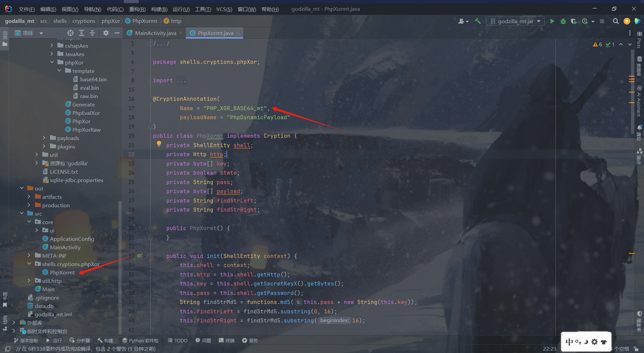Viewport: 644px width, 353px height.
Task: Run with coverage shield icon
Action: (x=574, y=21)
